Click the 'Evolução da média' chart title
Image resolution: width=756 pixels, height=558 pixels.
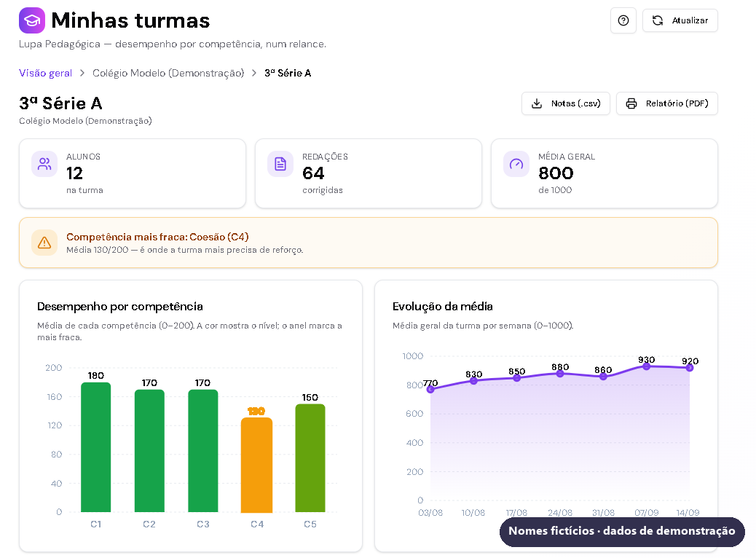point(443,306)
